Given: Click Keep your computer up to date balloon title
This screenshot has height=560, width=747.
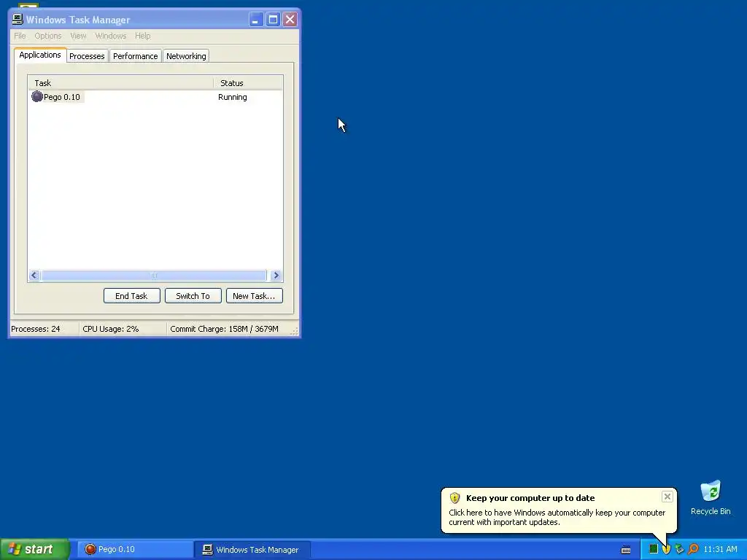Looking at the screenshot, I should pyautogui.click(x=530, y=497).
